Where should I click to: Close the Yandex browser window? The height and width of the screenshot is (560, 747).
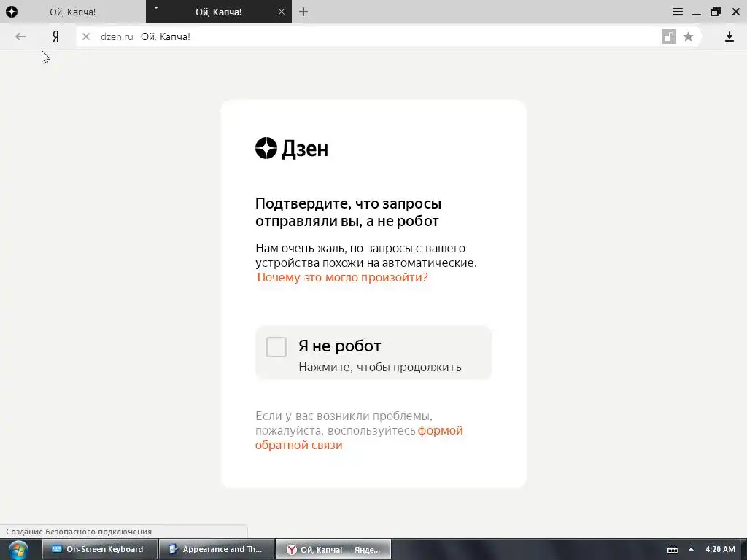tap(735, 12)
